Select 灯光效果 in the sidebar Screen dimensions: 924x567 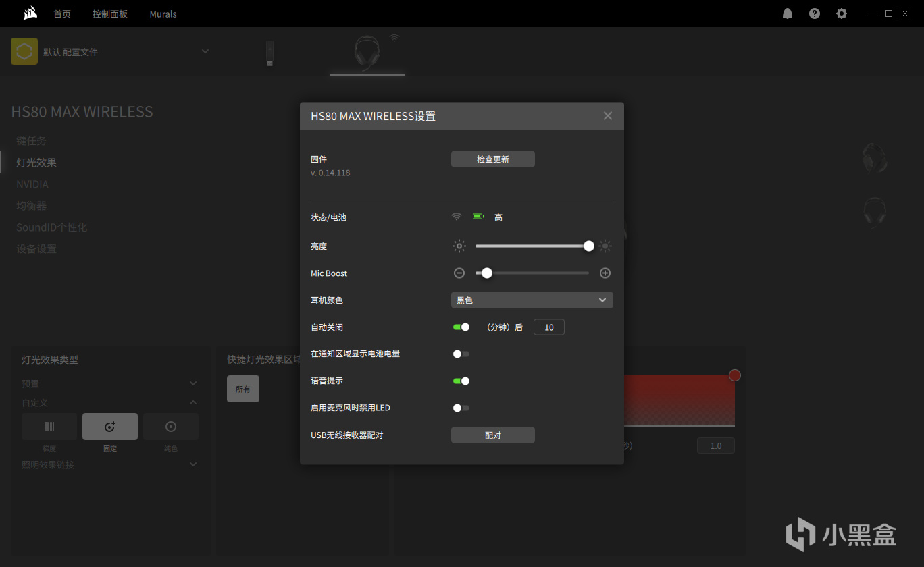tap(36, 162)
